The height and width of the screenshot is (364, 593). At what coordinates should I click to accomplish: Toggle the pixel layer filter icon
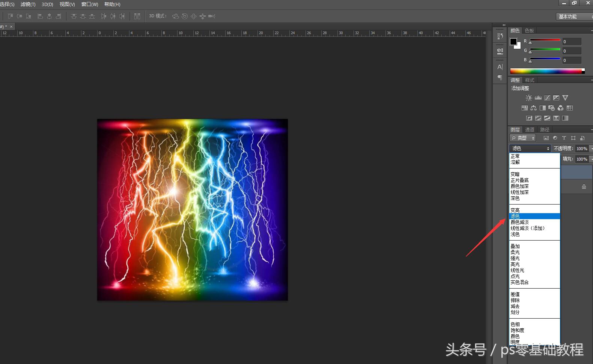pyautogui.click(x=546, y=138)
